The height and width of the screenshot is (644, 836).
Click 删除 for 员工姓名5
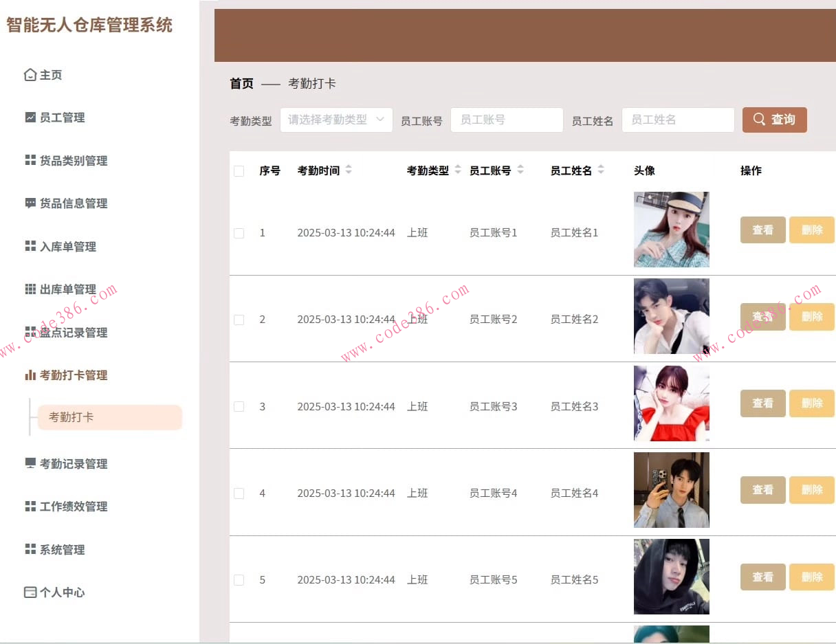(x=812, y=577)
